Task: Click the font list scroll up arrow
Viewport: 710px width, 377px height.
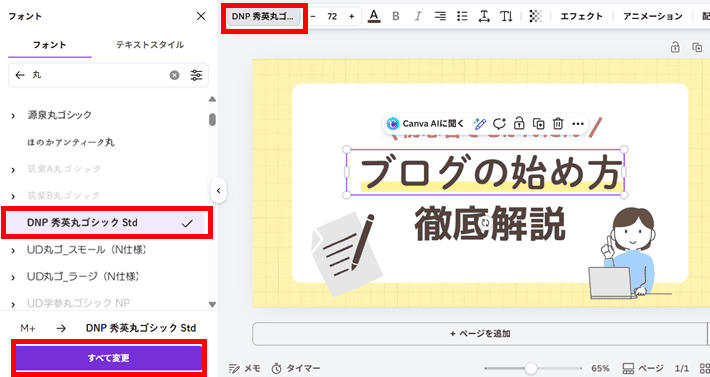Action: point(212,99)
